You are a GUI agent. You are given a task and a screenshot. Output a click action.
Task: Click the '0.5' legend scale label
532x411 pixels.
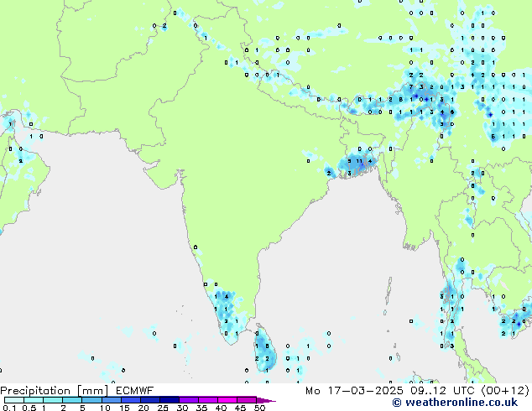29,408
